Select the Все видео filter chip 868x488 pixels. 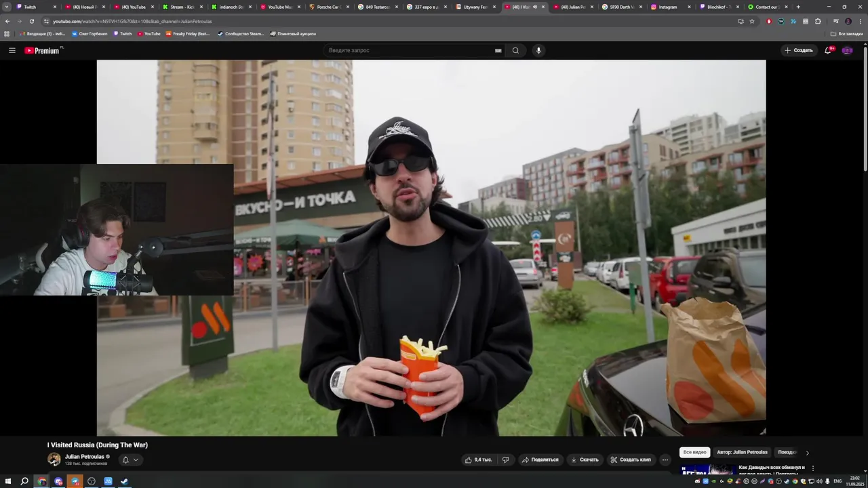(x=694, y=452)
